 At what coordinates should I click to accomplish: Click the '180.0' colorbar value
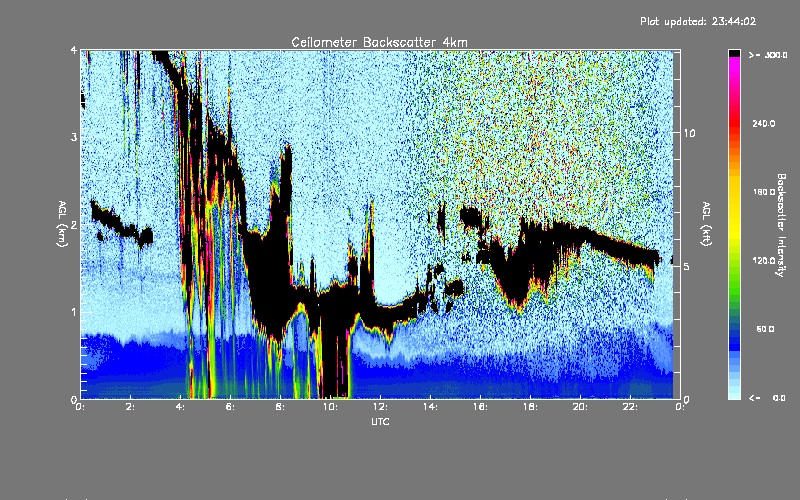764,192
